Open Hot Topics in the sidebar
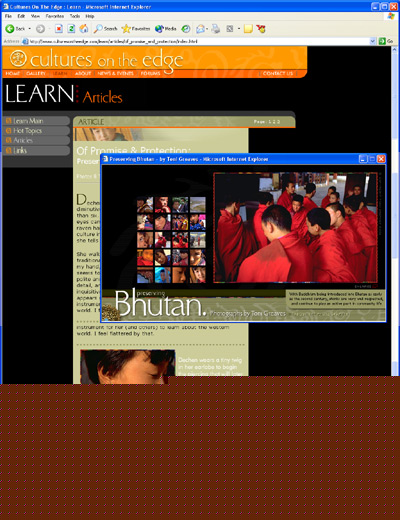Screen dimensions: 400x520 pos(36,131)
